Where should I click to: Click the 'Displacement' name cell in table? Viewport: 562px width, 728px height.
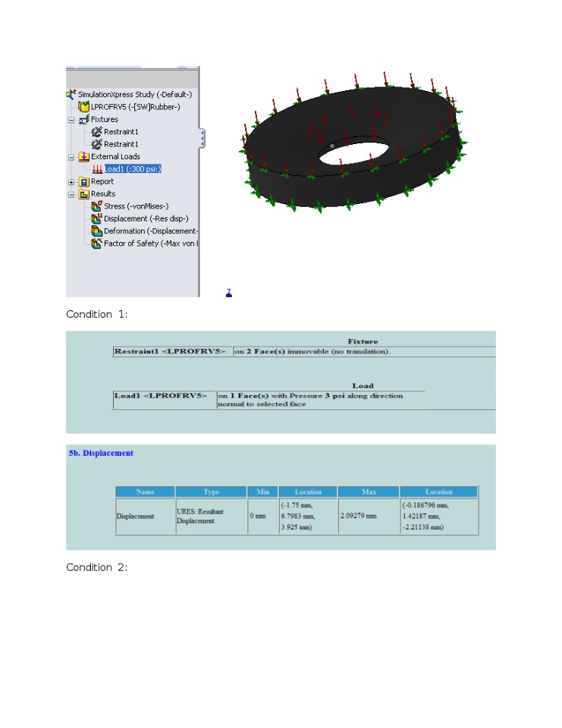click(x=145, y=516)
